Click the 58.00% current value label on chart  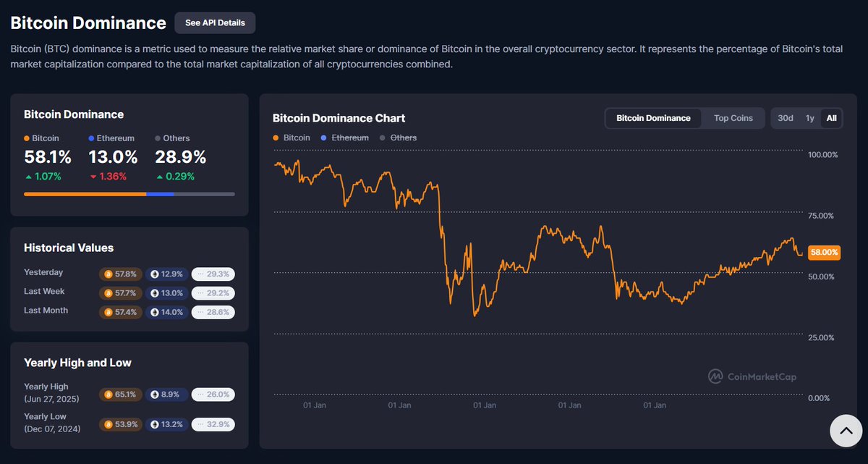(x=824, y=253)
